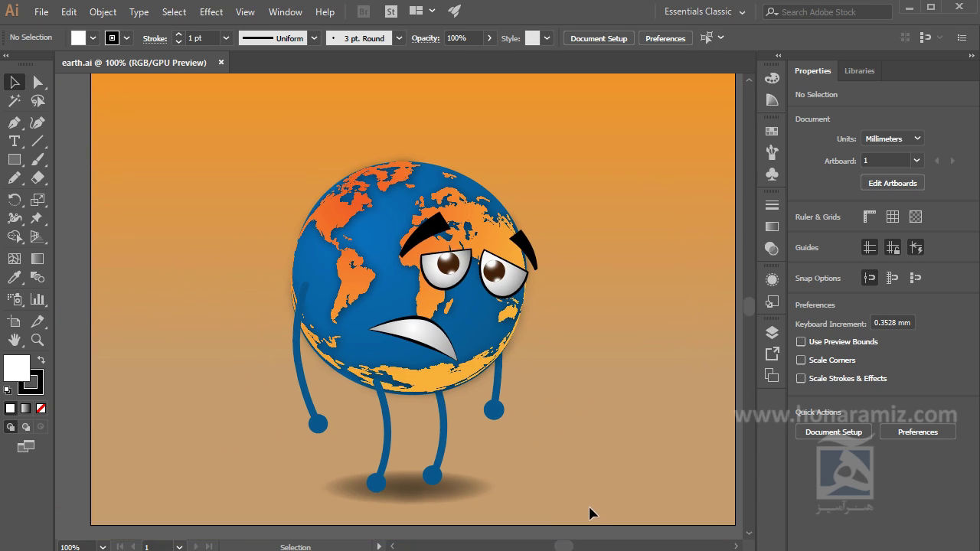
Task: Enable Use Preview Bounds checkbox
Action: [801, 341]
